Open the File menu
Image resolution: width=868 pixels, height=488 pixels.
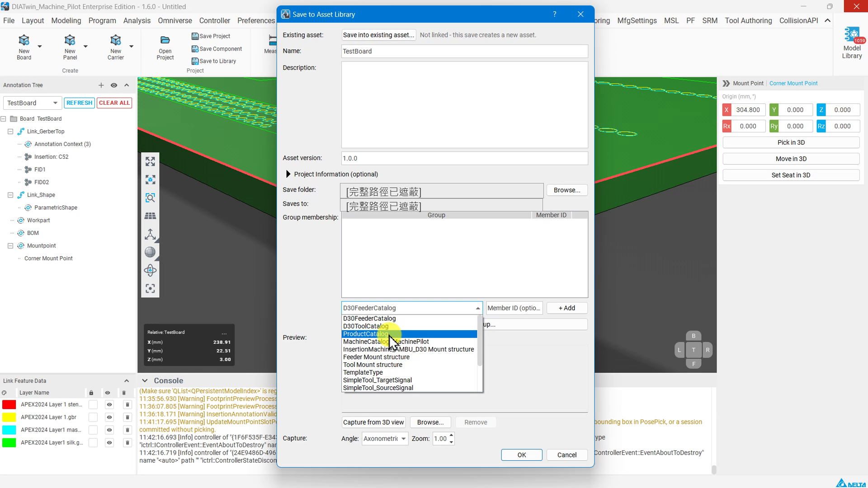[x=9, y=20]
